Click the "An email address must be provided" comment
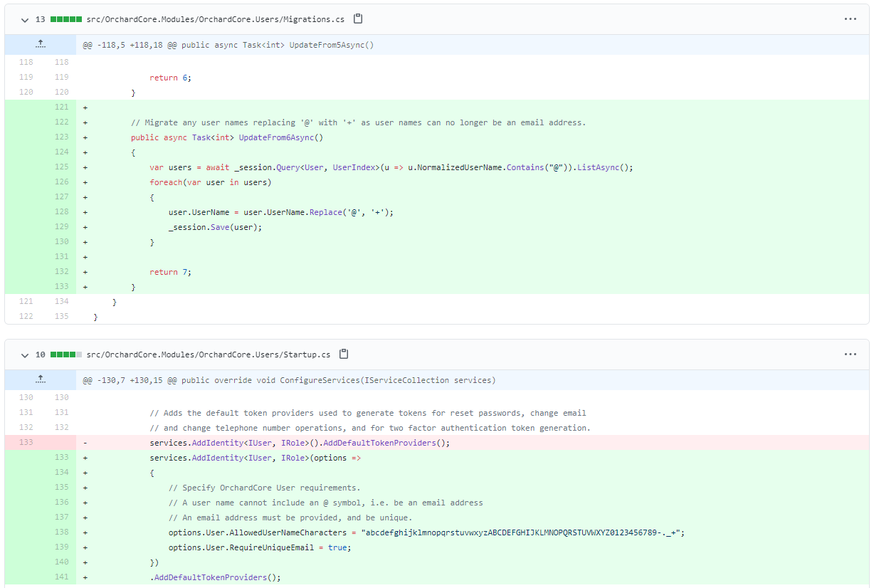This screenshot has height=588, width=874. 290,518
